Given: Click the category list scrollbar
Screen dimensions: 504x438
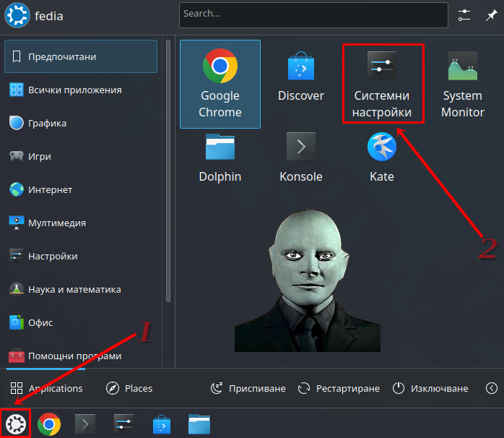Looking at the screenshot, I should coord(168,171).
